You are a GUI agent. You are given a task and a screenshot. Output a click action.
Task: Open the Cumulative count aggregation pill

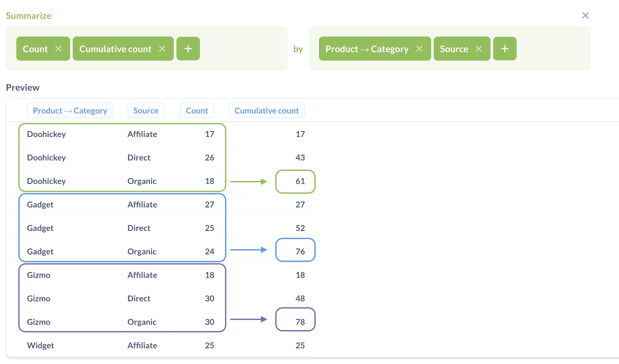(115, 49)
